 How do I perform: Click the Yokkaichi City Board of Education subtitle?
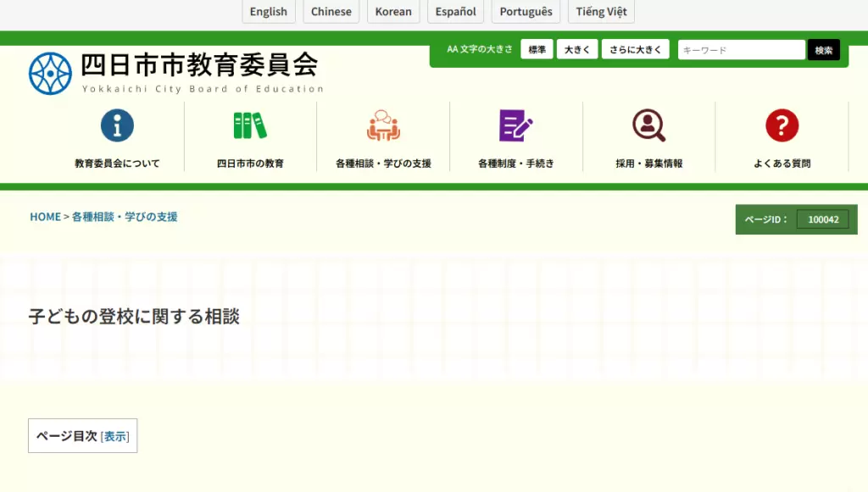[x=203, y=88]
